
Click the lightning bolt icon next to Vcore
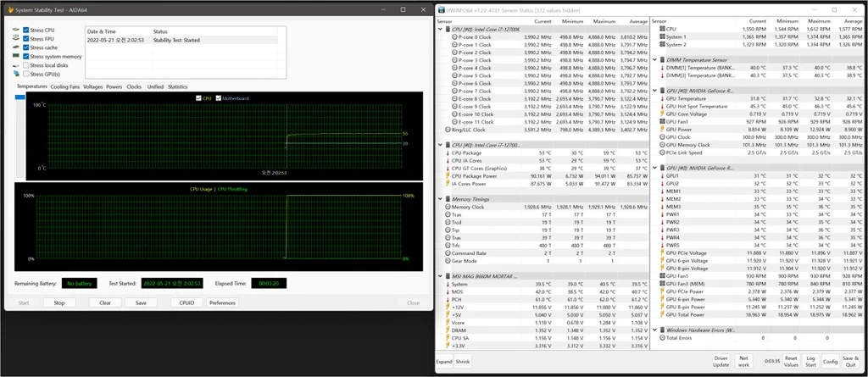(x=446, y=323)
